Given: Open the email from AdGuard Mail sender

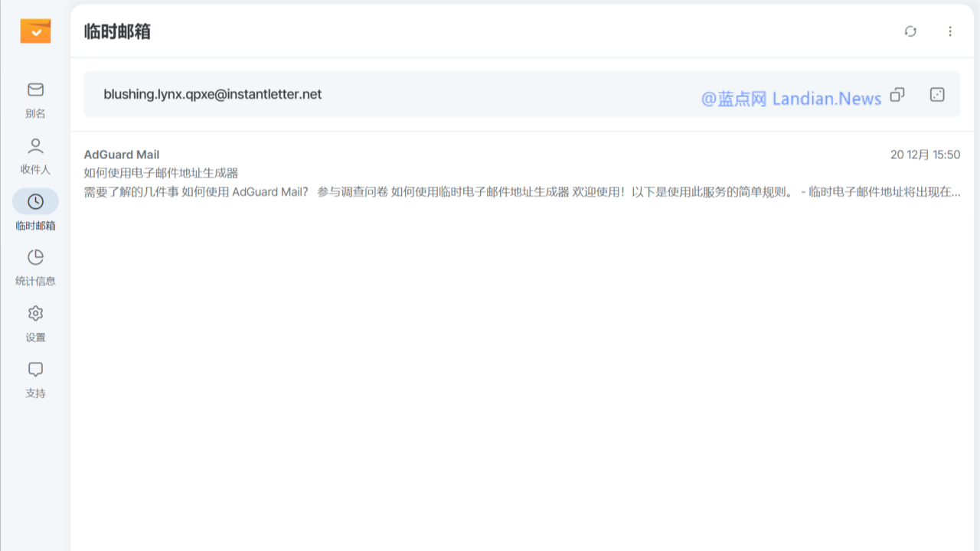Looking at the screenshot, I should 122,155.
